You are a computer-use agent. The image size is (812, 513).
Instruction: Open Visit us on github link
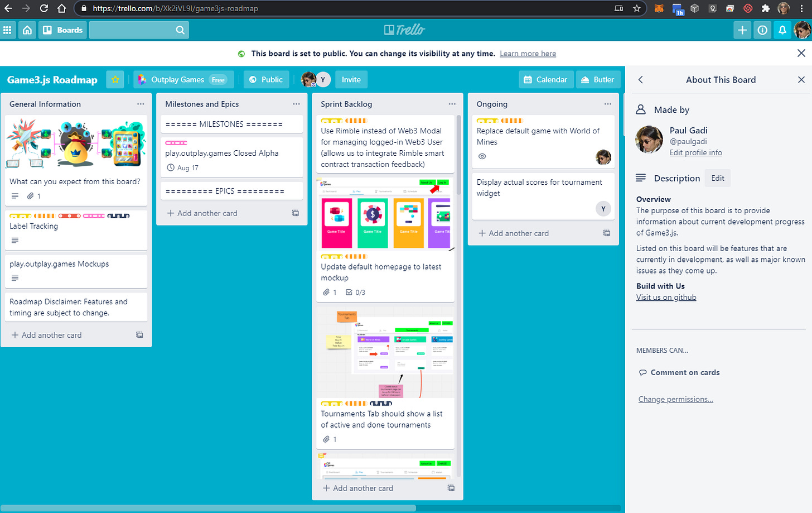click(666, 298)
